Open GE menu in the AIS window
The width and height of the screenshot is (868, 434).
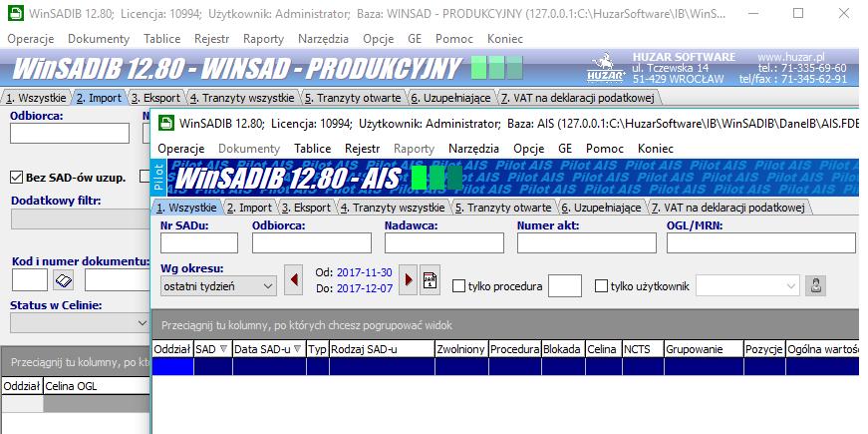(565, 149)
